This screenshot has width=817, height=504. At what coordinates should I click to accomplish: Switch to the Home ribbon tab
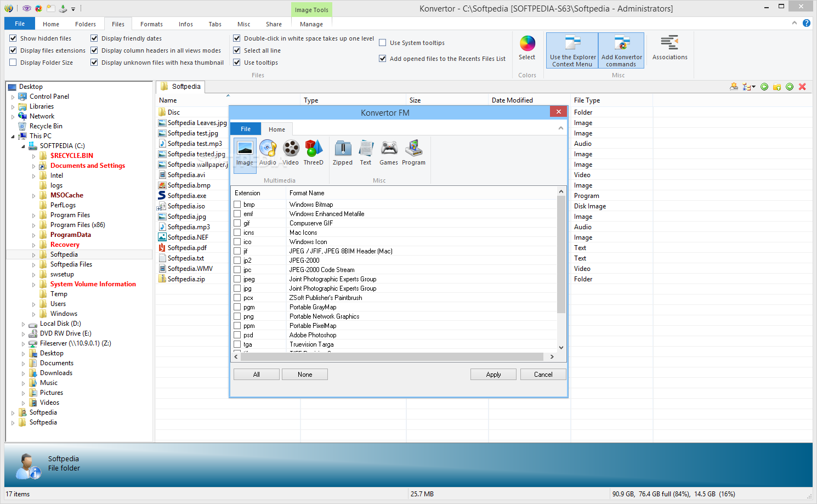point(51,24)
